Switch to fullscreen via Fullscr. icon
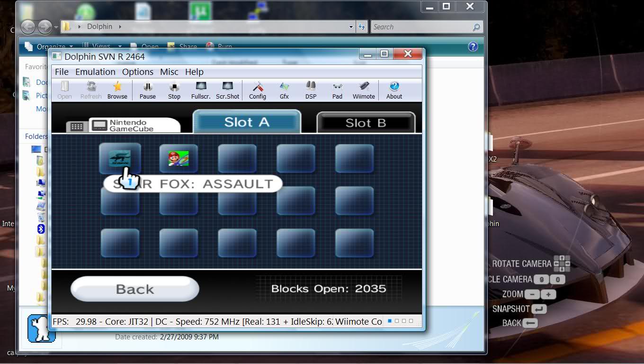 (x=201, y=90)
